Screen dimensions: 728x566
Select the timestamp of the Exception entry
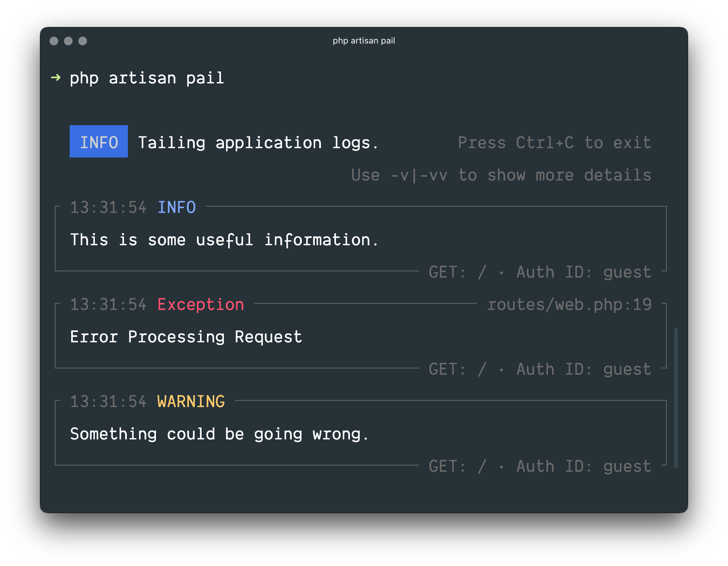click(108, 304)
